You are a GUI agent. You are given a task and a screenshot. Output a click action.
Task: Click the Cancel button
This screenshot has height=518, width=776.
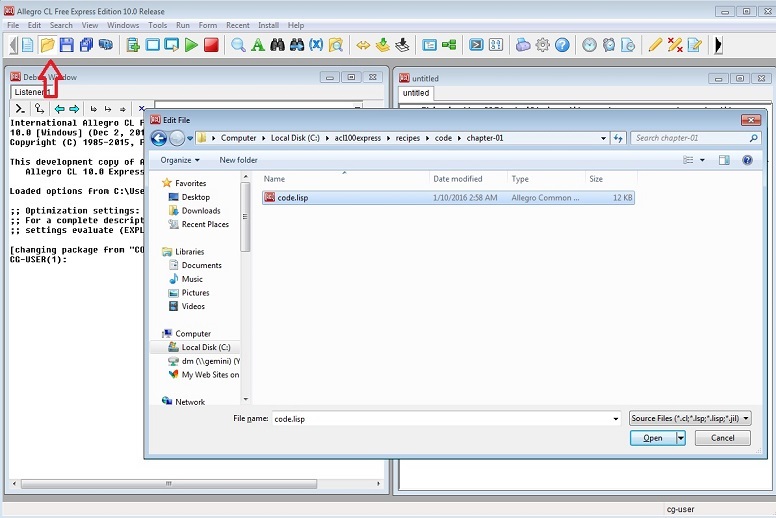(x=722, y=438)
